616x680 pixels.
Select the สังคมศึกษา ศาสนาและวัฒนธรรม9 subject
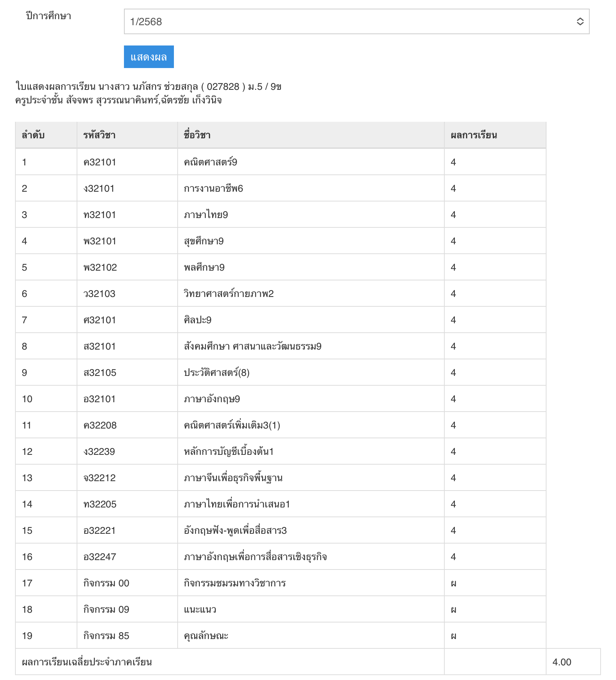pos(252,346)
